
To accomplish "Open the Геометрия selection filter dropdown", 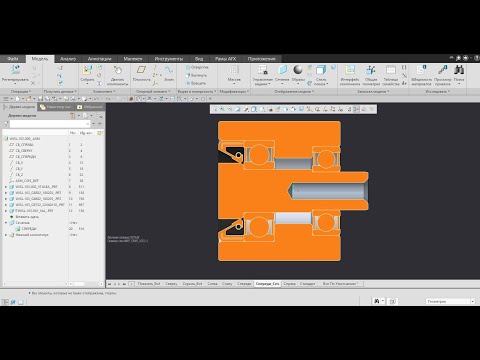I will (450, 301).
